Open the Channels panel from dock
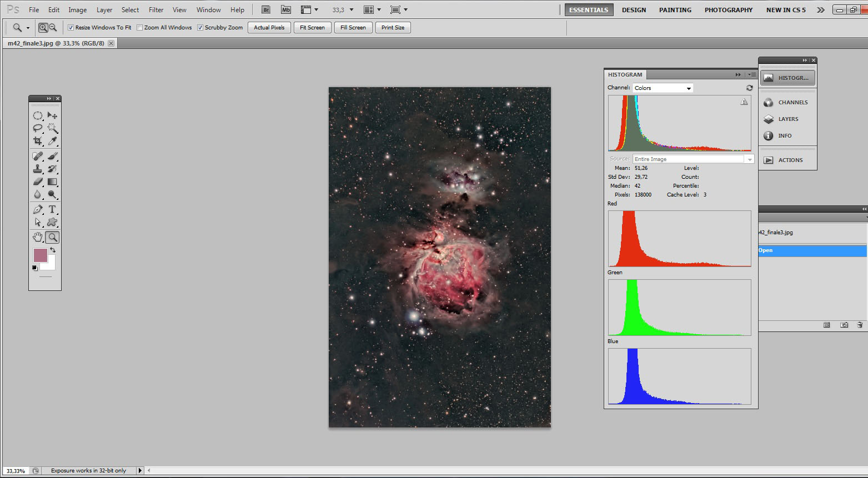 pyautogui.click(x=787, y=102)
